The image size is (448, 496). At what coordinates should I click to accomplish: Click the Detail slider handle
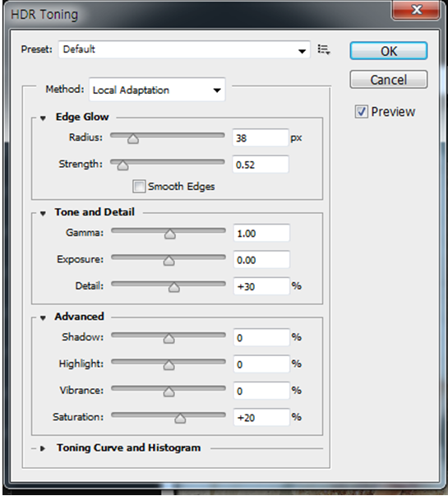tap(174, 287)
